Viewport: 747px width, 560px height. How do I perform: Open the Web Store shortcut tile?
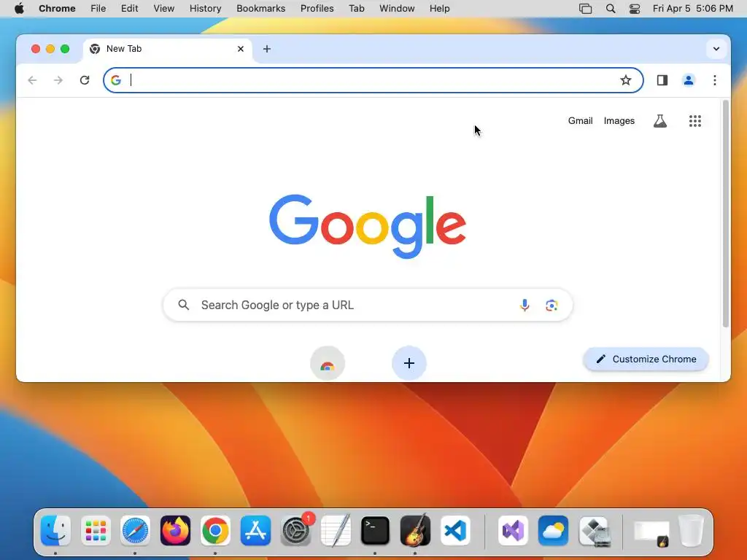point(328,363)
